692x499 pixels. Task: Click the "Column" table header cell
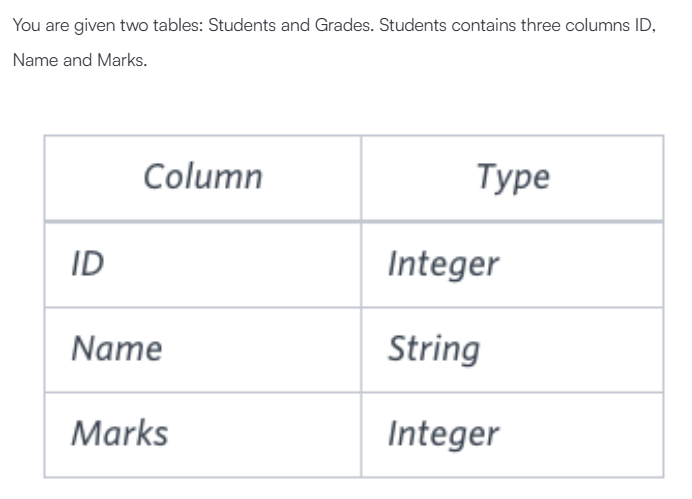(202, 177)
